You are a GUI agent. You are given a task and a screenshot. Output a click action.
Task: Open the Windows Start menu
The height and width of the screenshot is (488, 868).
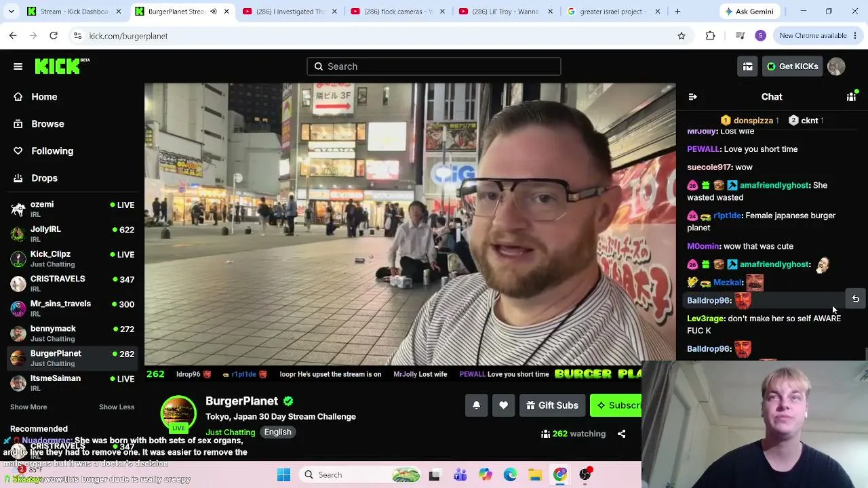(283, 474)
